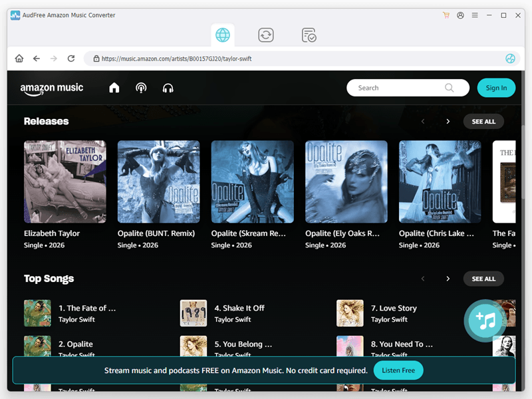Go to browser home page icon
The height and width of the screenshot is (399, 532).
click(x=19, y=59)
